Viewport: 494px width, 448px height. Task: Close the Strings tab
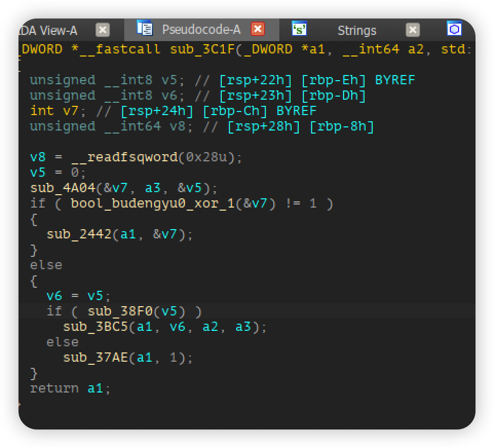pyautogui.click(x=413, y=30)
